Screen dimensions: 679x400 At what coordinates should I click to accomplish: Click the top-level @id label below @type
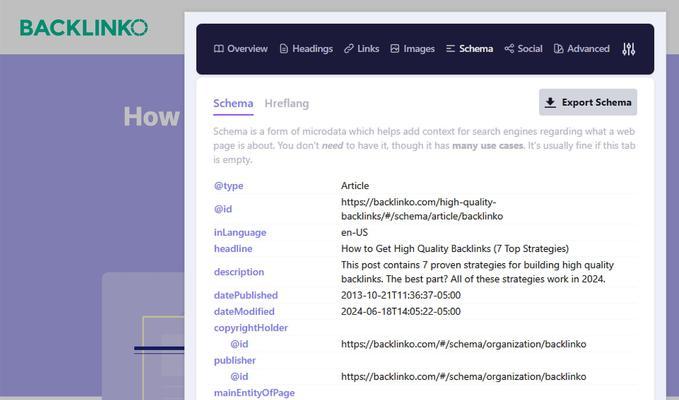click(x=223, y=209)
